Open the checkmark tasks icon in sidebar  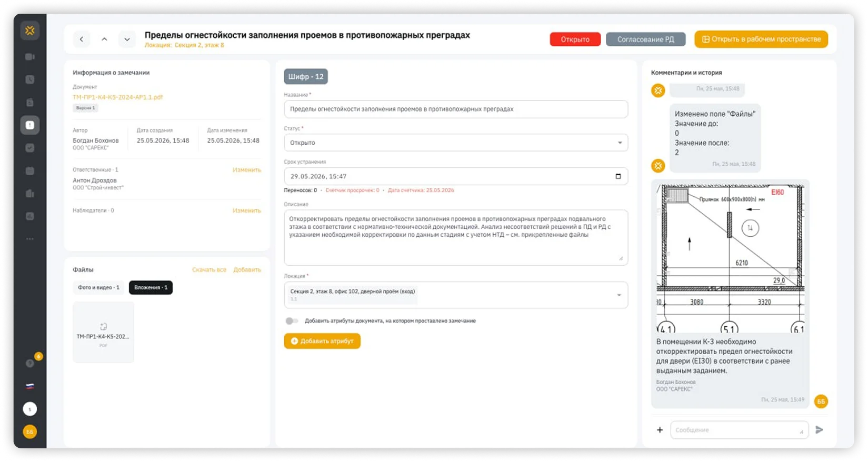pyautogui.click(x=30, y=148)
